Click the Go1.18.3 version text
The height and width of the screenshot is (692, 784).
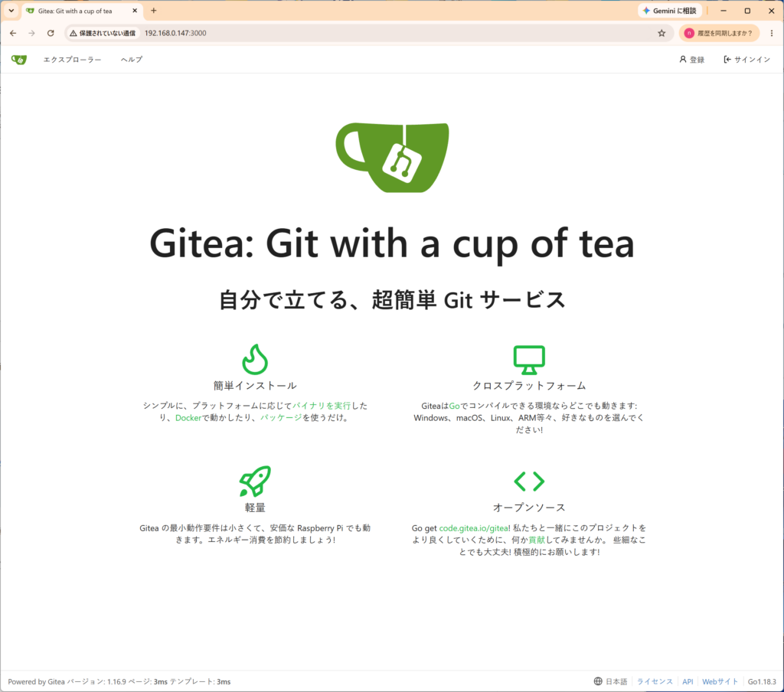tap(762, 681)
